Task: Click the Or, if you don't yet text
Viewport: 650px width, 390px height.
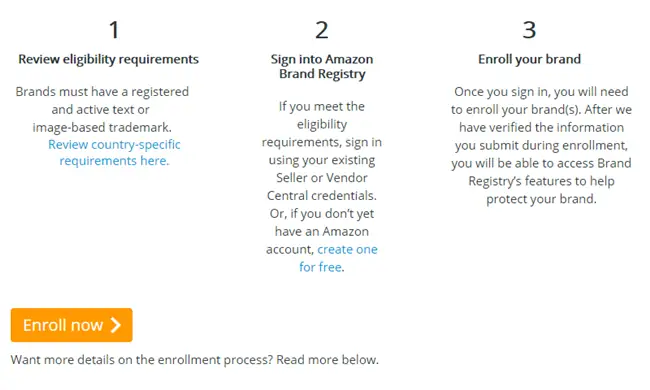Action: (322, 213)
